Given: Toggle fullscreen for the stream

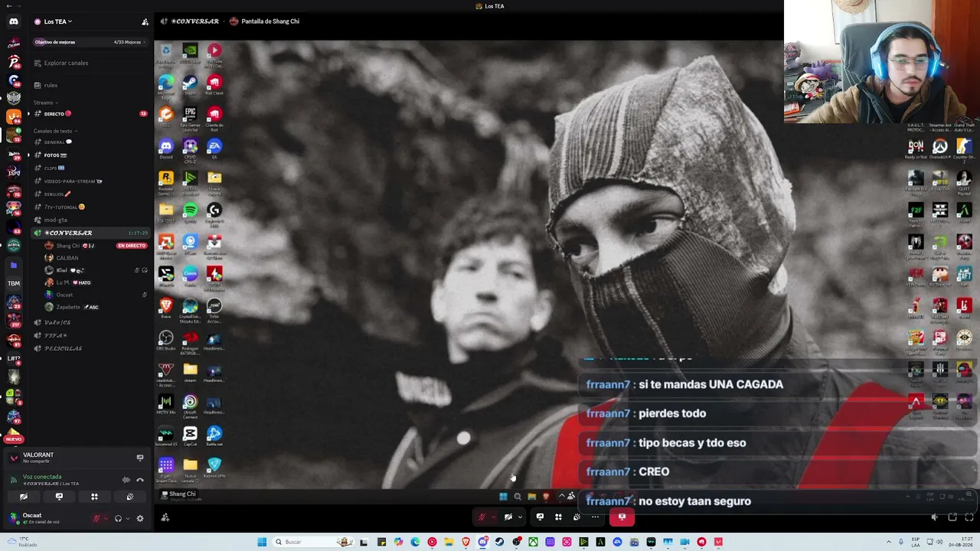Looking at the screenshot, I should (970, 517).
